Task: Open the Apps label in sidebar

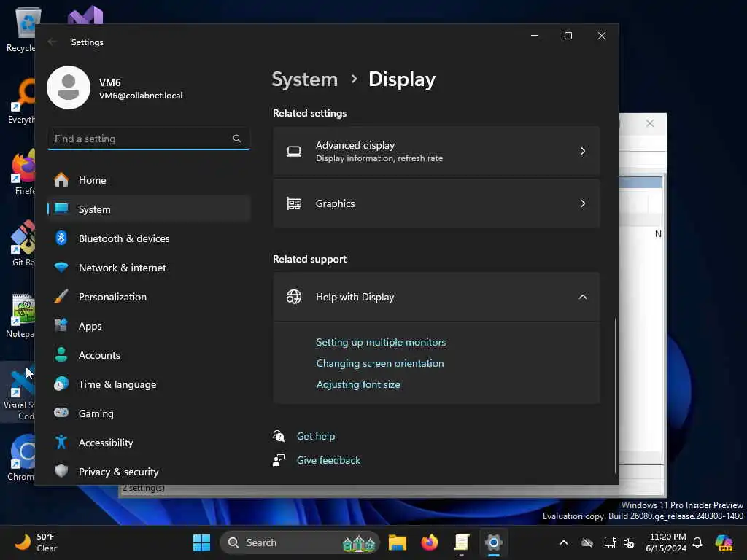Action: point(90,326)
